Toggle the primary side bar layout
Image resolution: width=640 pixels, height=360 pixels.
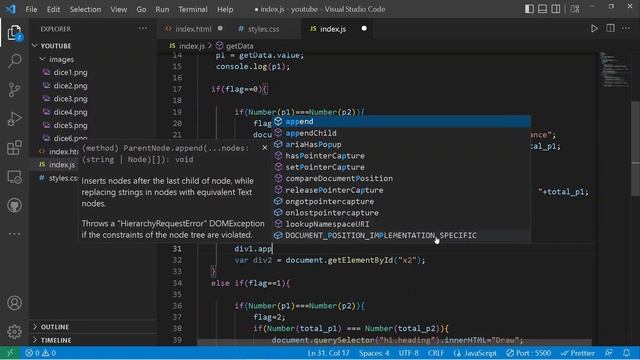coord(529,9)
